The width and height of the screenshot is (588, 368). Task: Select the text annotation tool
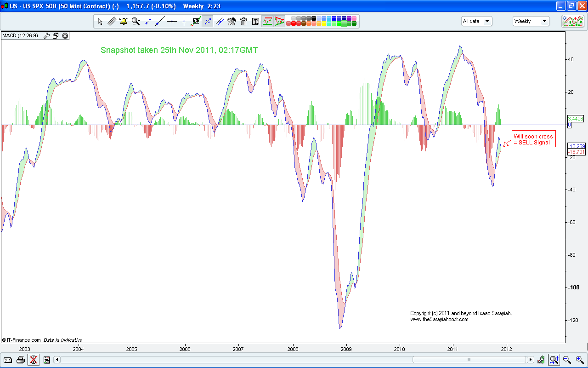pyautogui.click(x=255, y=21)
